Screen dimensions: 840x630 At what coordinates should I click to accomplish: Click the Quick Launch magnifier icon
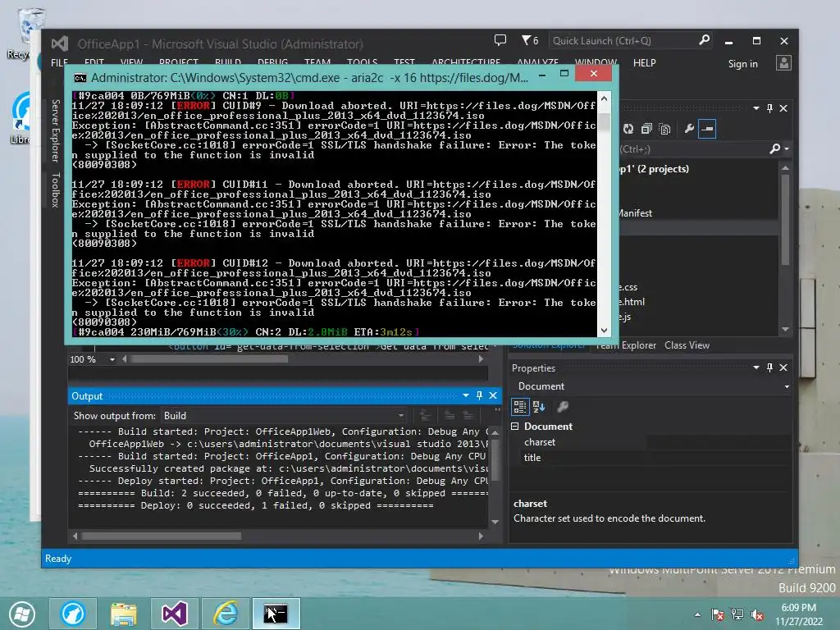(705, 40)
